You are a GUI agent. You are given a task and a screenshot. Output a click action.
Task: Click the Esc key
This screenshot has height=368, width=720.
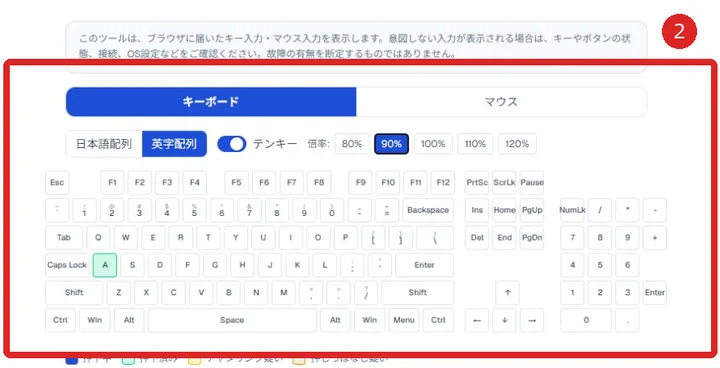(57, 182)
